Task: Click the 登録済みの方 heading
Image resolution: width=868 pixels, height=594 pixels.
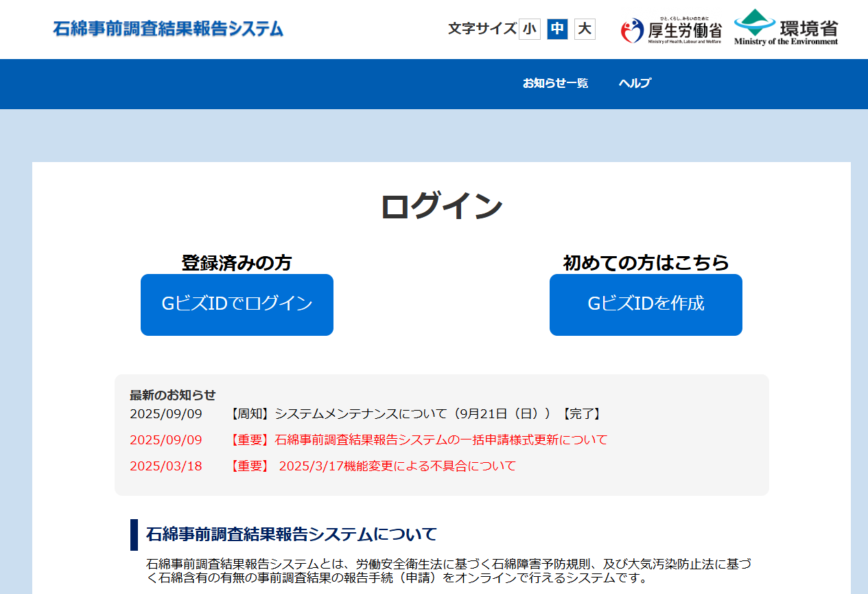Action: click(x=237, y=262)
